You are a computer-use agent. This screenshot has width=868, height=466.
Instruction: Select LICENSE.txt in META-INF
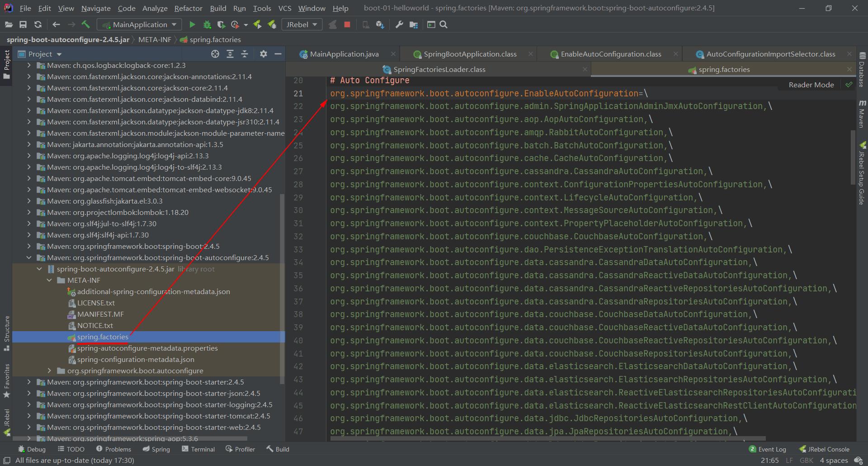96,303
